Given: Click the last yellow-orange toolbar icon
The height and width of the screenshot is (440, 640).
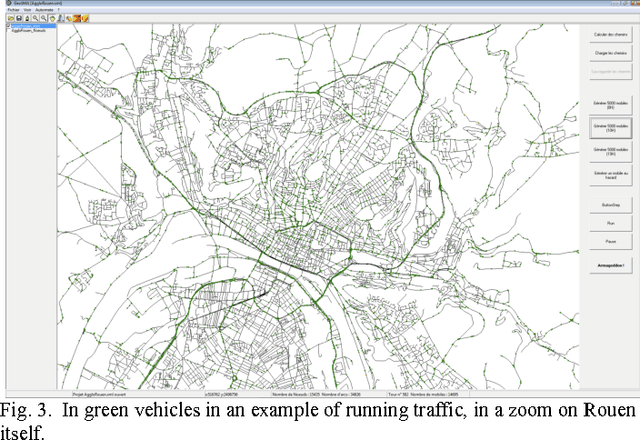Looking at the screenshot, I should 85,18.
